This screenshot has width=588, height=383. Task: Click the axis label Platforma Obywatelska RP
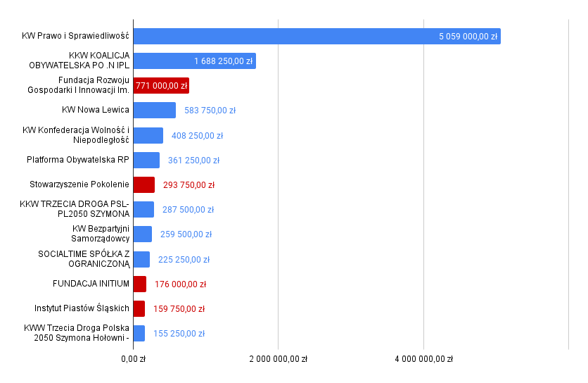tap(78, 160)
